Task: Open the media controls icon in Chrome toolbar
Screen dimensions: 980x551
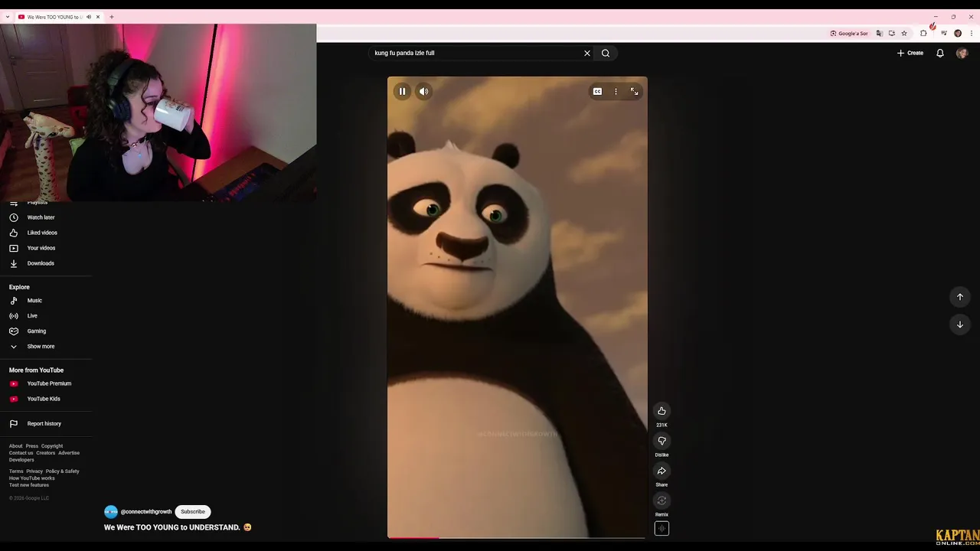Action: point(944,34)
